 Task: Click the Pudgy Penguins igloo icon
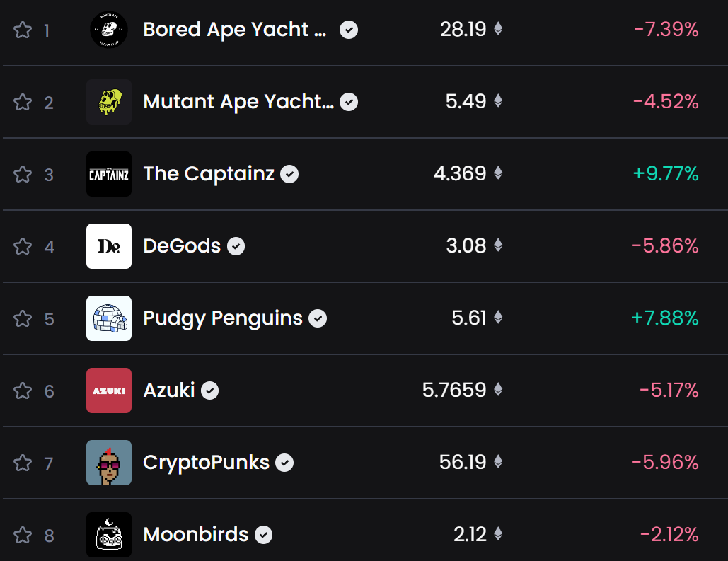(109, 318)
